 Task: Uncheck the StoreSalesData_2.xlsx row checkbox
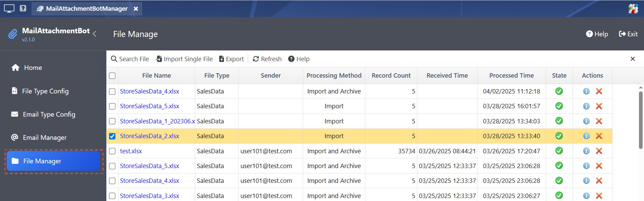[112, 136]
